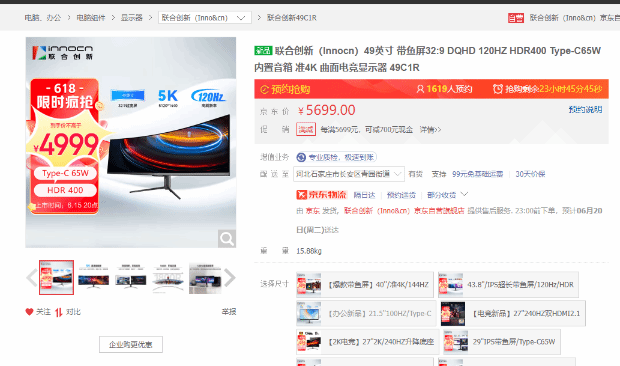This screenshot has width=620, height=366.
Task: Click 30天价保 link
Action: click(530, 174)
